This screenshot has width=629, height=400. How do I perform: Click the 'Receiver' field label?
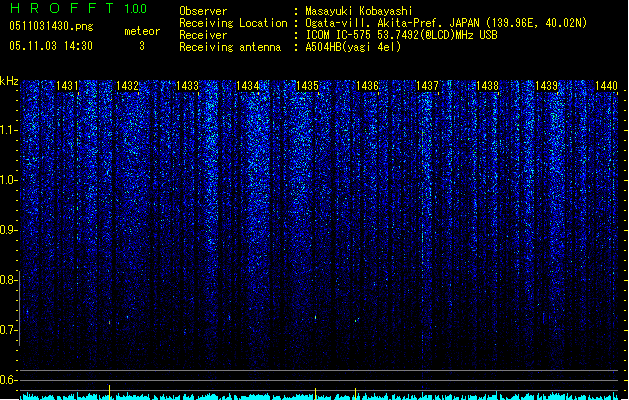(203, 35)
